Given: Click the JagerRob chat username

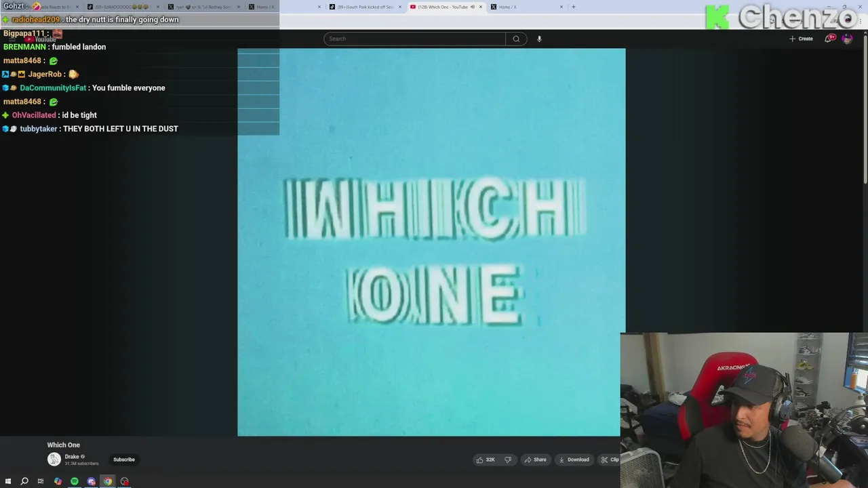Looking at the screenshot, I should pos(45,75).
